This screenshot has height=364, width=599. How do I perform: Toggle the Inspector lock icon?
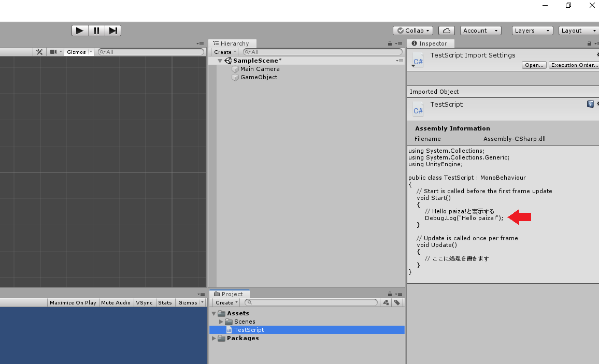(590, 43)
